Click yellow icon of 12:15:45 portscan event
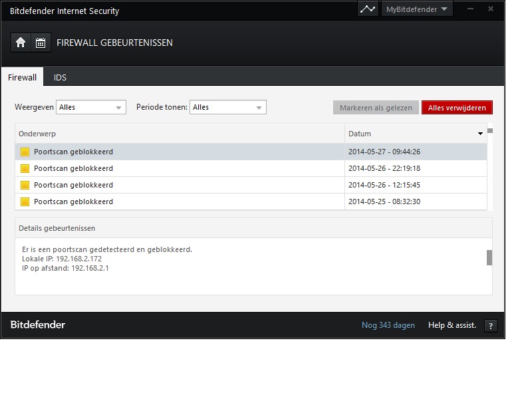 coord(25,186)
